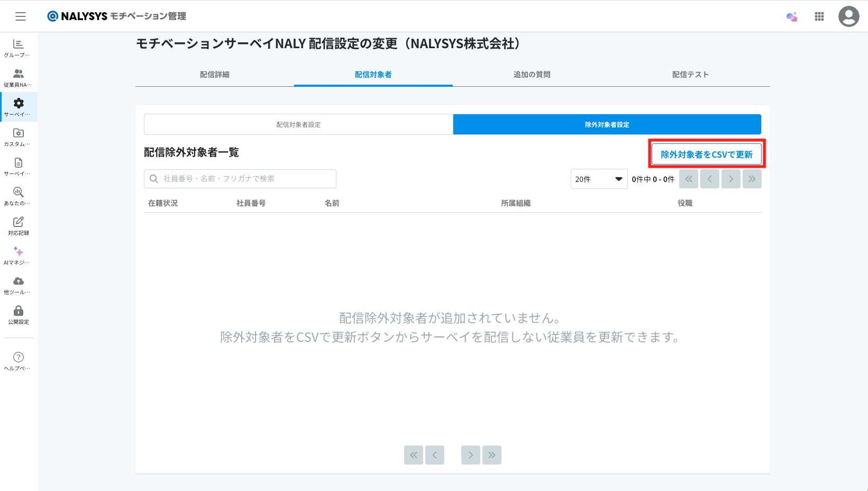This screenshot has width=868, height=491.
Task: Click 除外対象者をCSVで更新 button
Action: [707, 154]
